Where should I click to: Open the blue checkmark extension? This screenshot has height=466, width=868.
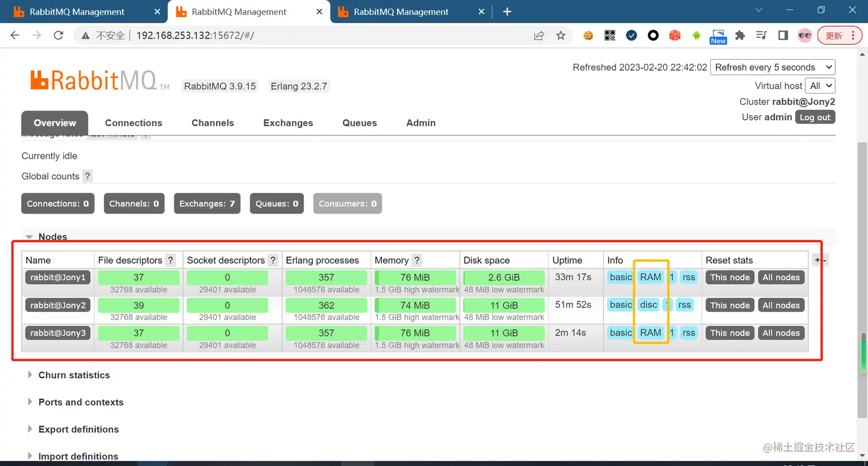point(631,36)
